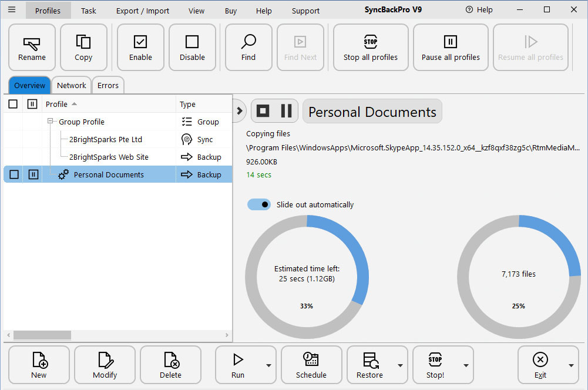588x390 pixels.
Task: Click the Group type icon in the Group Profile row
Action: pos(186,122)
